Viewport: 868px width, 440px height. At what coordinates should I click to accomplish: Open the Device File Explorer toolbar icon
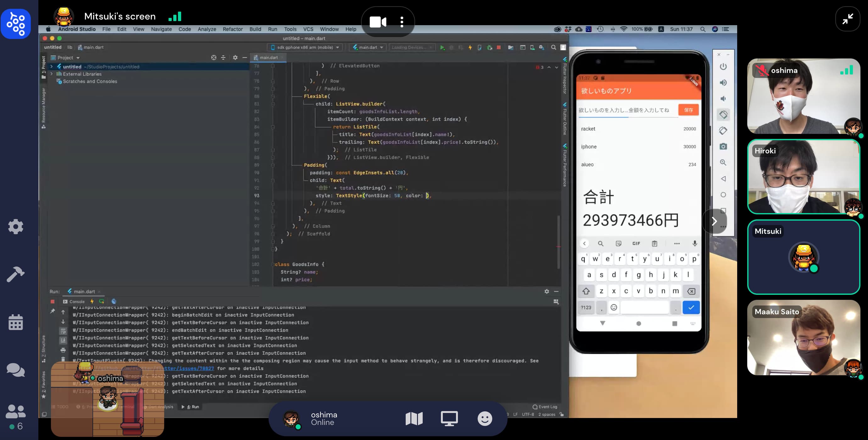point(511,47)
